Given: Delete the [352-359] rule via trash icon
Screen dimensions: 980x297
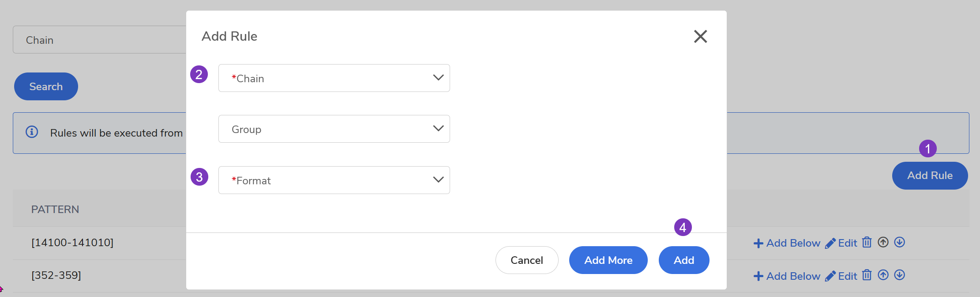Looking at the screenshot, I should 867,275.
